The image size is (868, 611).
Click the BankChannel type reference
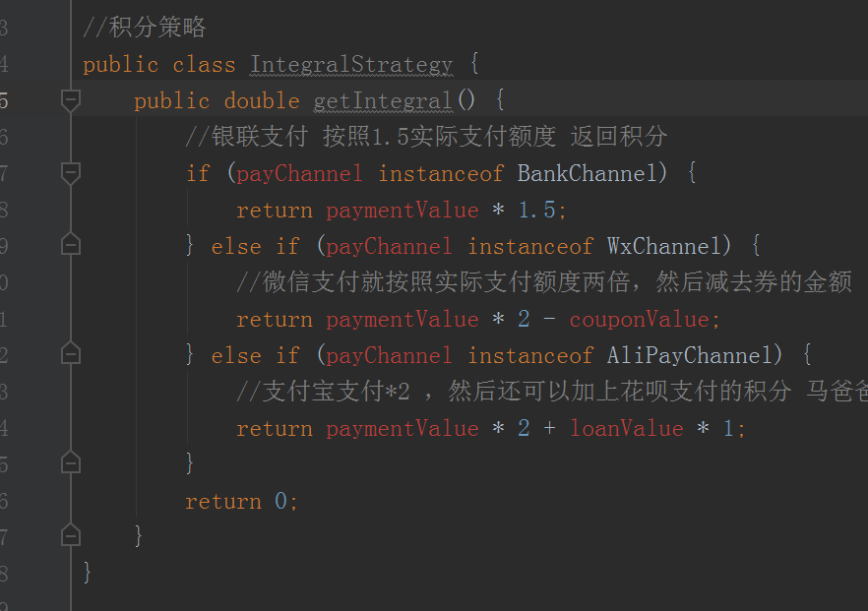pyautogui.click(x=586, y=173)
